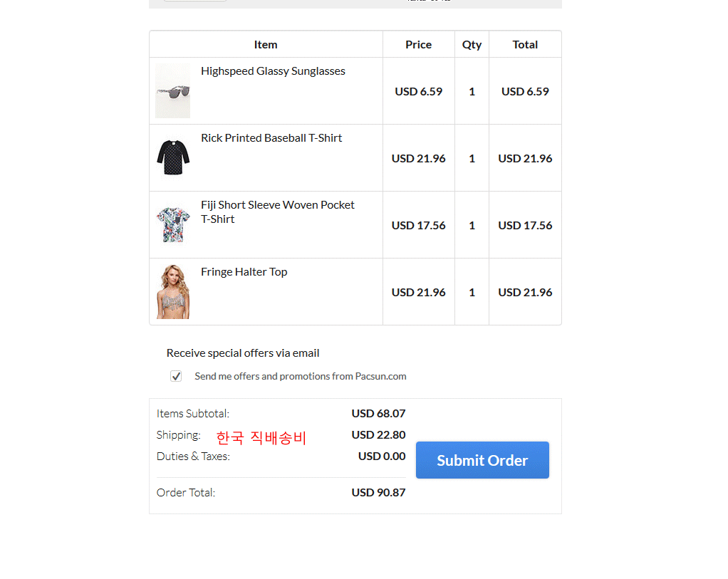This screenshot has width=728, height=579.
Task: Select the Shipping cost USD 22.80
Action: [x=378, y=435]
